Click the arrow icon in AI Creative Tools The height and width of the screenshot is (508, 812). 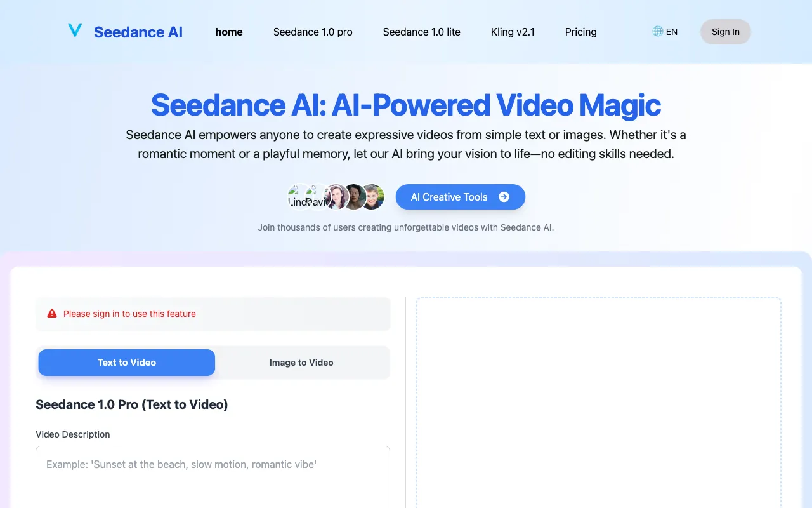tap(504, 197)
